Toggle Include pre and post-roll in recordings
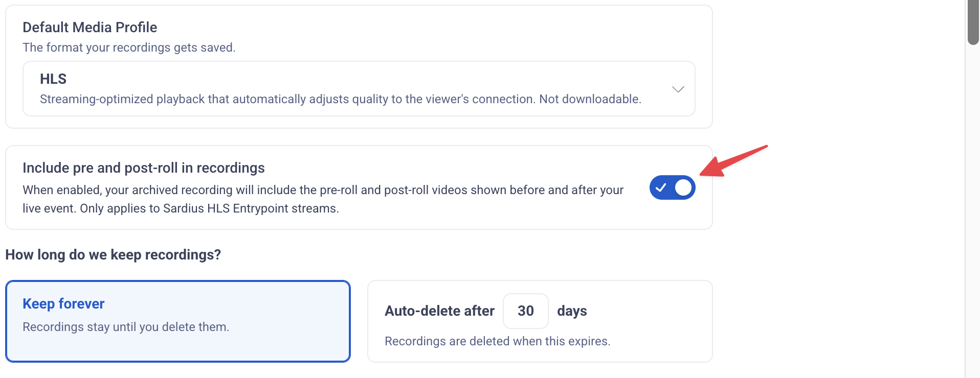Image resolution: width=980 pixels, height=378 pixels. click(x=672, y=187)
